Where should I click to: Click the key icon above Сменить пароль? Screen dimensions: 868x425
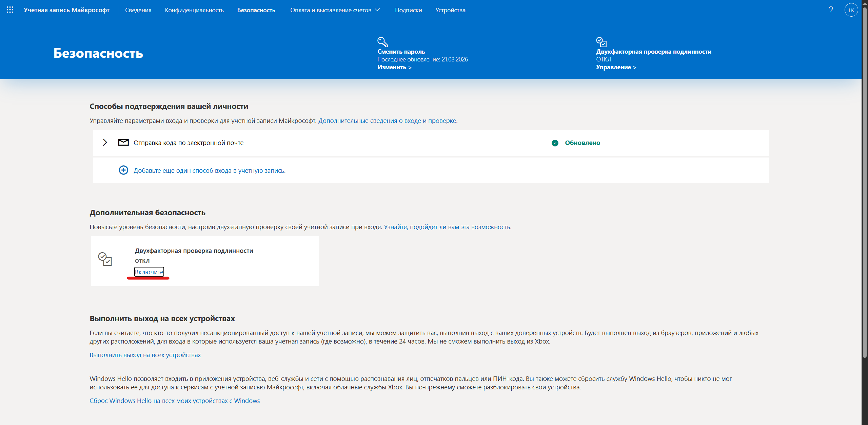pos(382,42)
